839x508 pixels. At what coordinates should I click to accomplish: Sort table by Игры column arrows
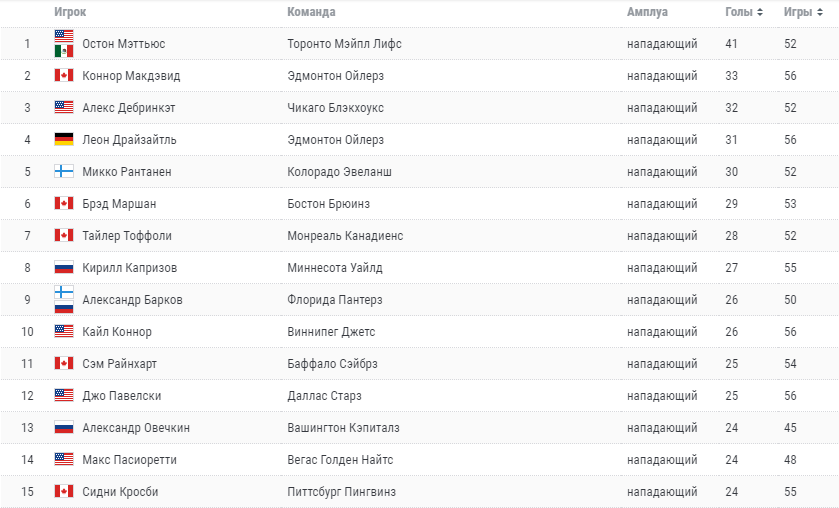819,12
